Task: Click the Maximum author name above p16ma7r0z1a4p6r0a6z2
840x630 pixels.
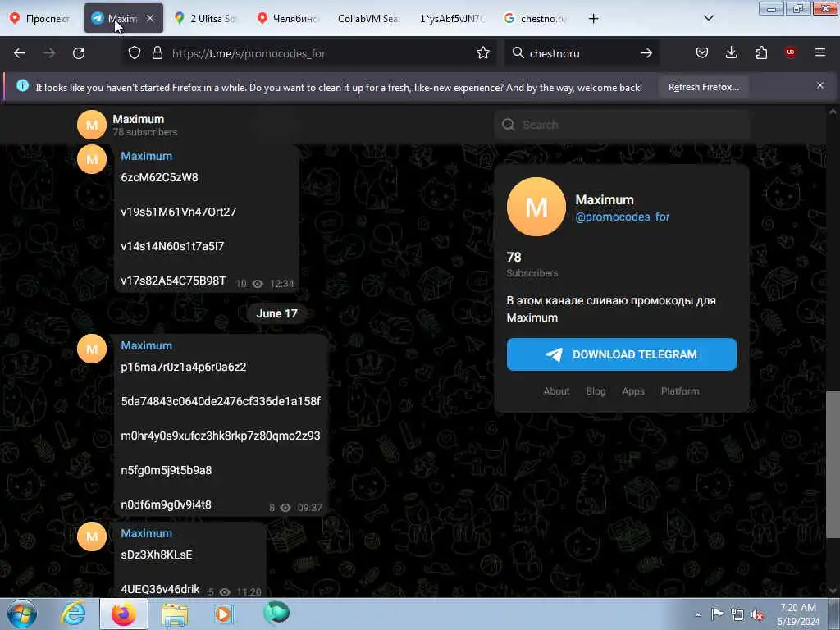Action: (146, 345)
